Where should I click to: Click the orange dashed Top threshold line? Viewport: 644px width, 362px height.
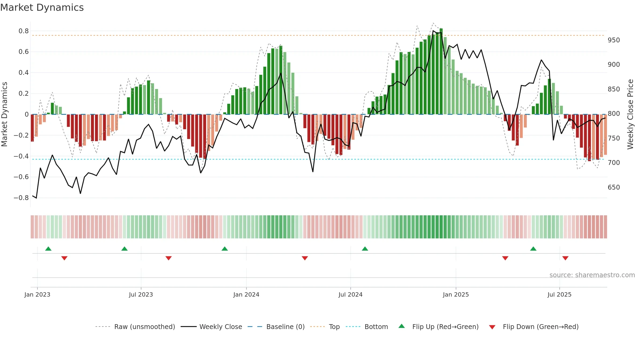click(318, 35)
